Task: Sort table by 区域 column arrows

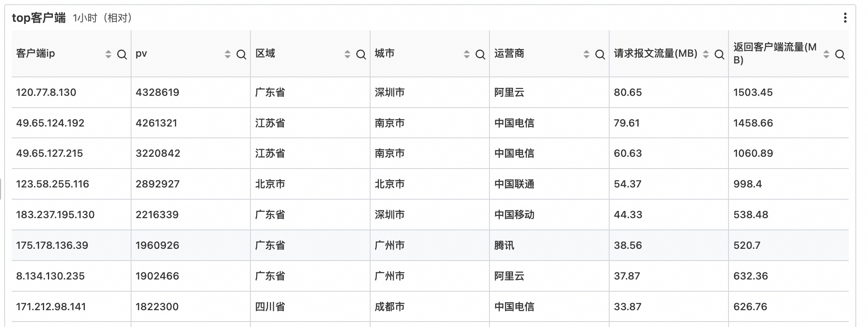Action: (347, 54)
